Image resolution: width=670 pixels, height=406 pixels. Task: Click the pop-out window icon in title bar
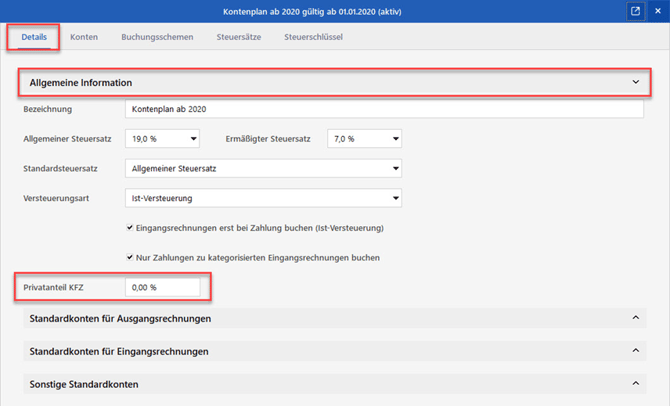636,11
